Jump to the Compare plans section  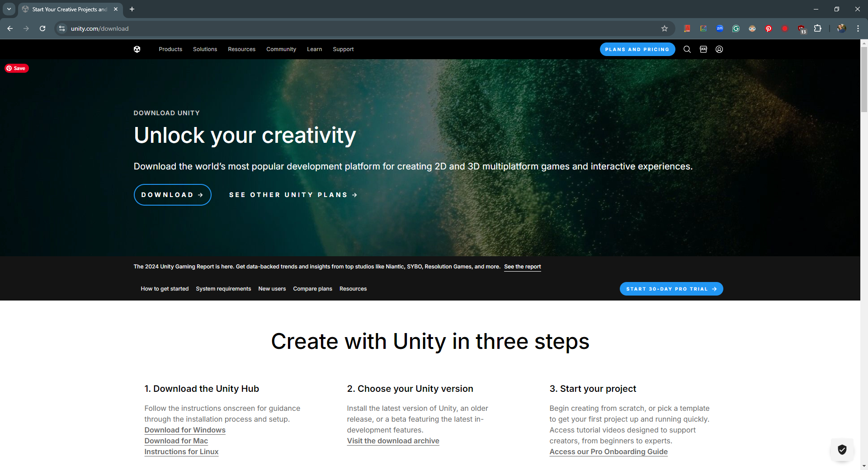312,289
